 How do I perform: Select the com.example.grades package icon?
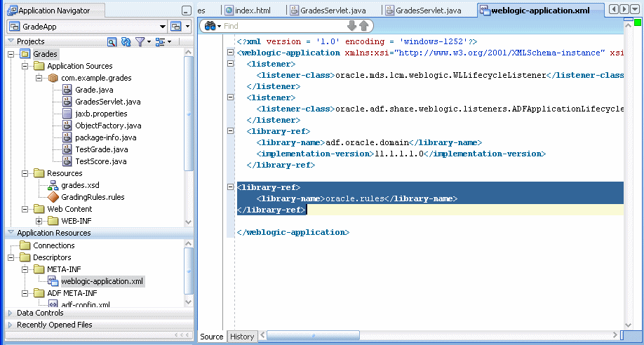tap(53, 78)
